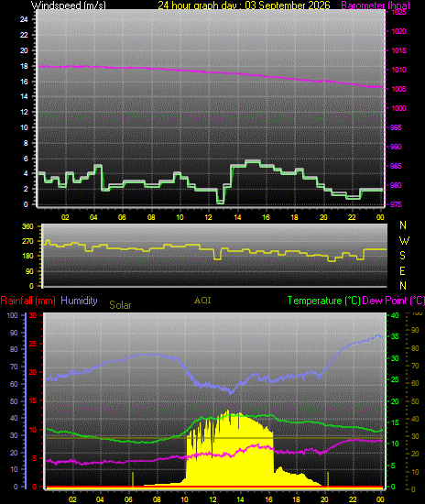This screenshot has height=504, width=425.
Task: Click the 24 windspeed axis value
Action: click(24, 19)
